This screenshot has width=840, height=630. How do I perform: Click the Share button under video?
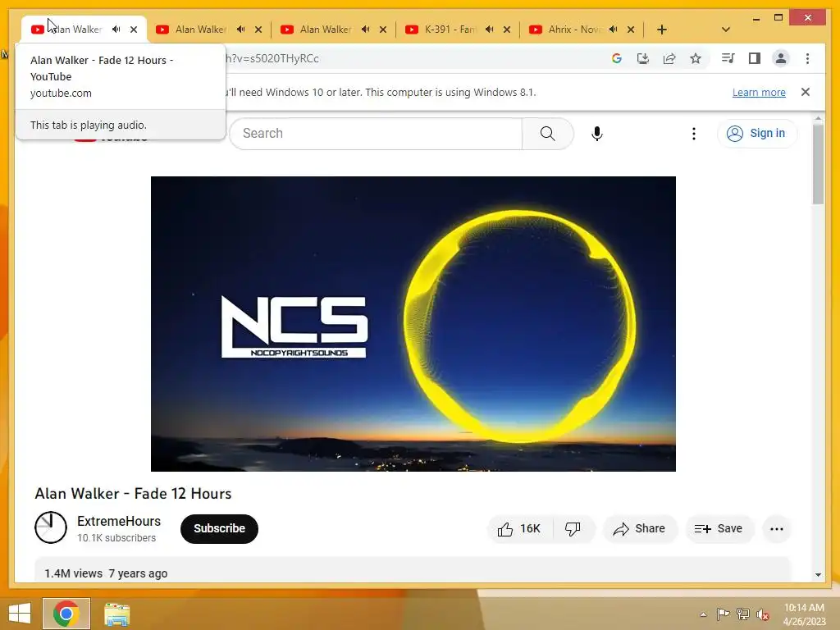click(x=640, y=529)
